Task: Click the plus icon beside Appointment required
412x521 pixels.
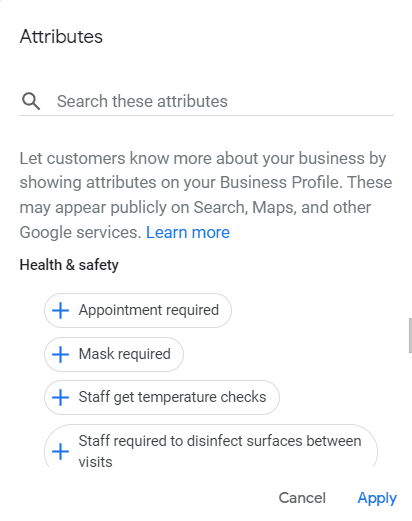Action: [x=60, y=310]
